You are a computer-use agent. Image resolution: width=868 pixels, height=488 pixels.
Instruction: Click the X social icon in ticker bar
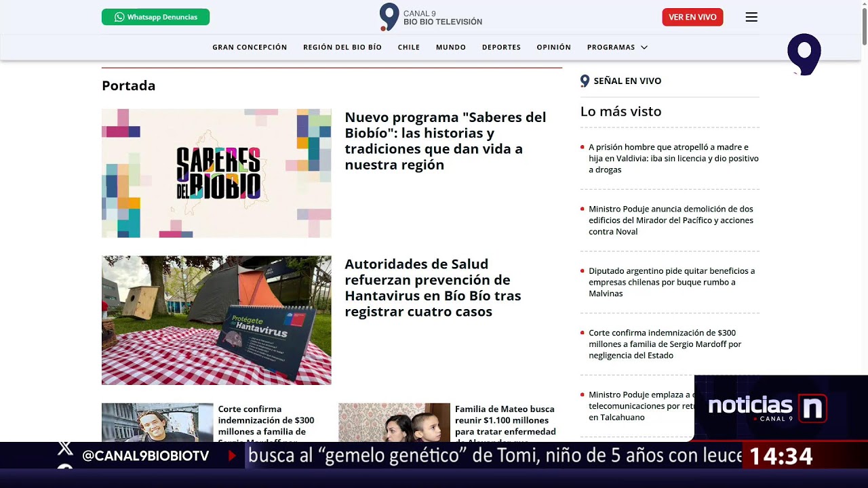pos(65,447)
